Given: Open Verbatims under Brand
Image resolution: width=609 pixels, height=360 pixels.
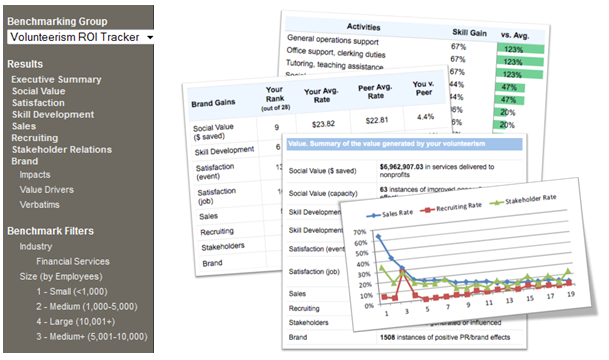Looking at the screenshot, I should [x=40, y=204].
